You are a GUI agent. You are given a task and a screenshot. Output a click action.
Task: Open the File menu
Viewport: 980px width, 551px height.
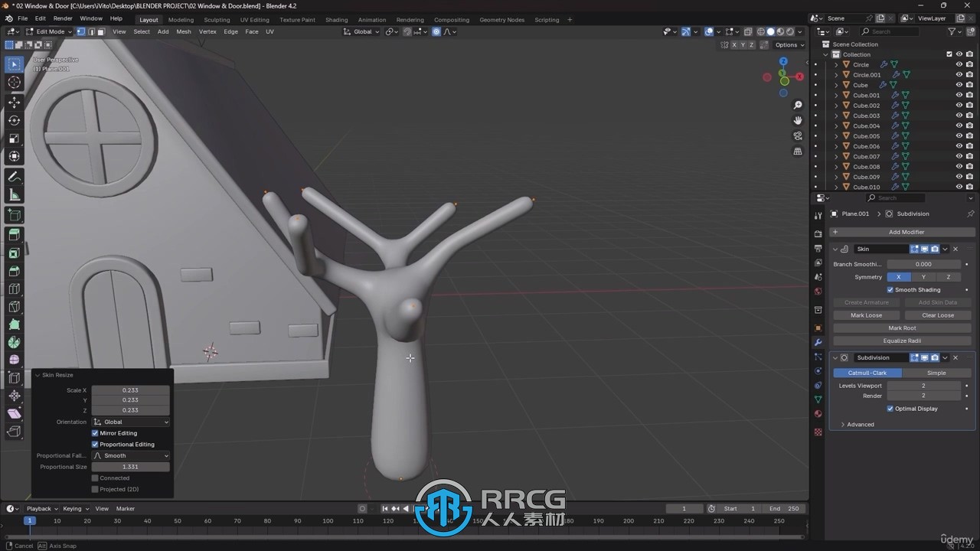coord(23,18)
